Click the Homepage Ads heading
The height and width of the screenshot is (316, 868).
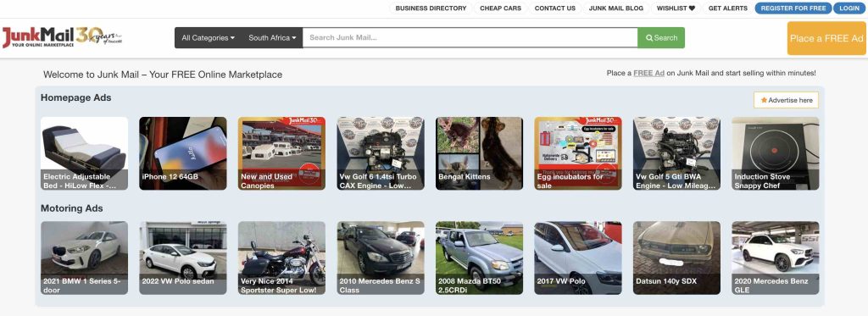click(75, 98)
